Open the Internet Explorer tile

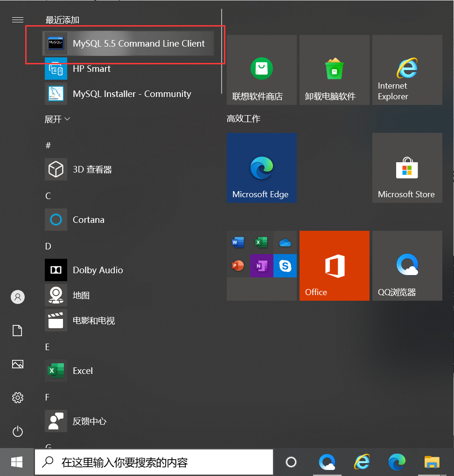coord(407,70)
